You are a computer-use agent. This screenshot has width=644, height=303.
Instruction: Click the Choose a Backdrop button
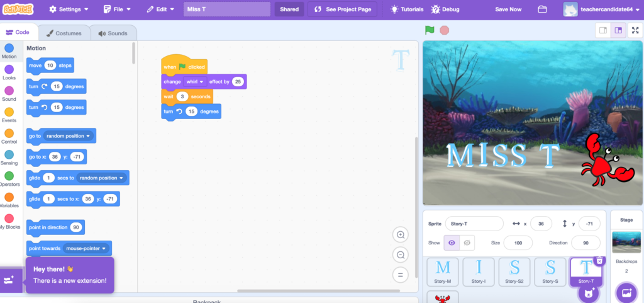[x=626, y=292]
